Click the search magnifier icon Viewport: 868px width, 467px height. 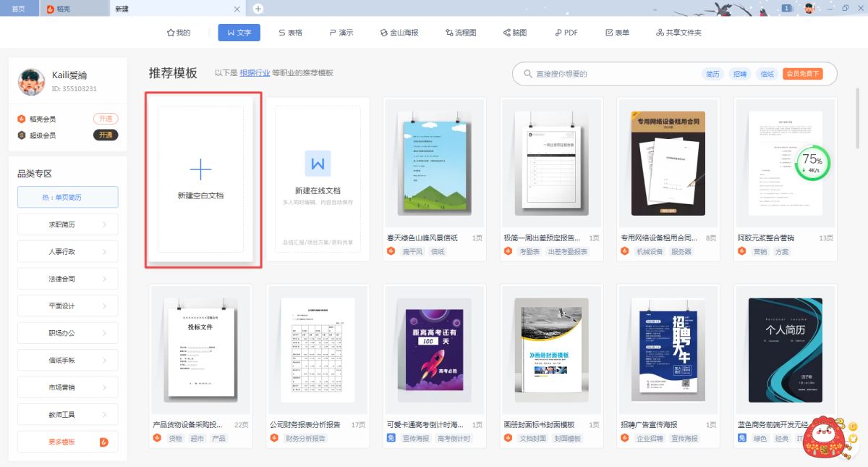(526, 74)
